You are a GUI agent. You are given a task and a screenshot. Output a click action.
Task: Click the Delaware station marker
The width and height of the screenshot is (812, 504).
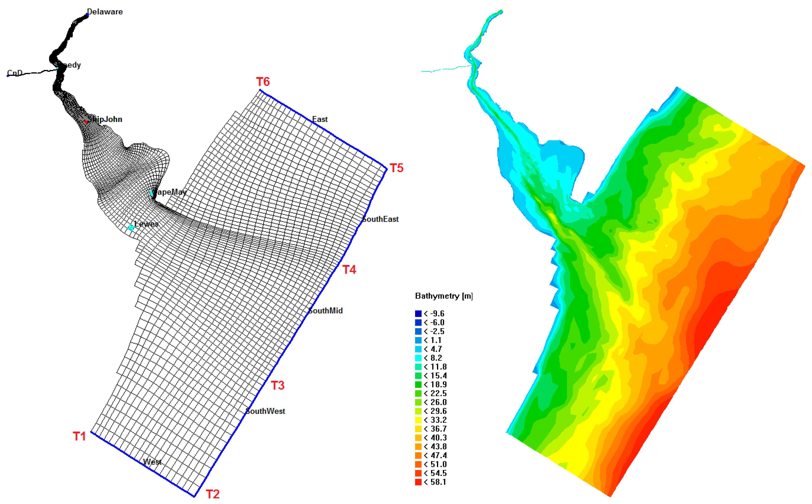click(x=87, y=15)
